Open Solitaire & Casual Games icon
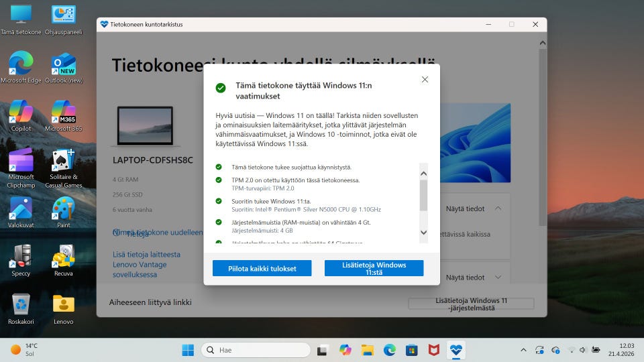 64,168
